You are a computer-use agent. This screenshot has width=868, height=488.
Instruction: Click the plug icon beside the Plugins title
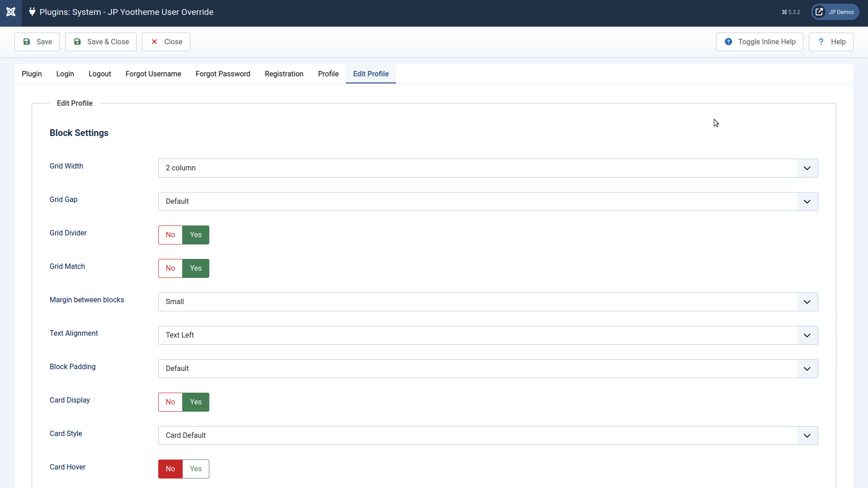coord(32,12)
